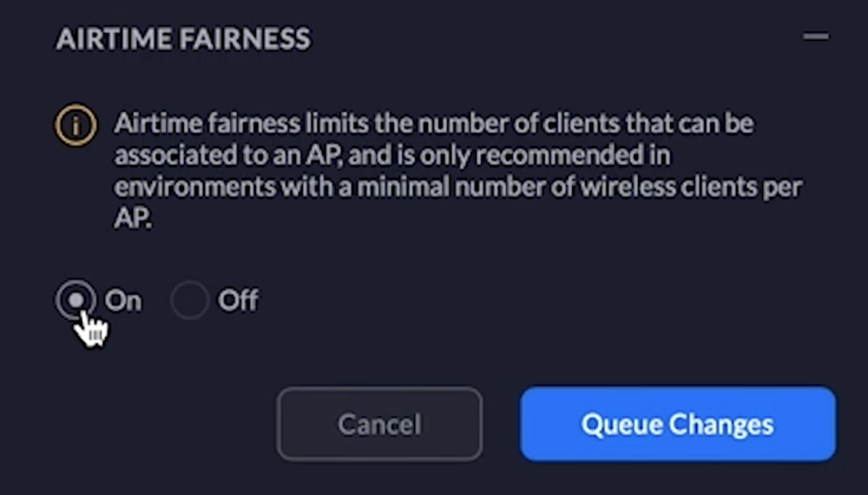Queue the airtime fairness setting change
The width and height of the screenshot is (868, 495).
pyautogui.click(x=677, y=424)
